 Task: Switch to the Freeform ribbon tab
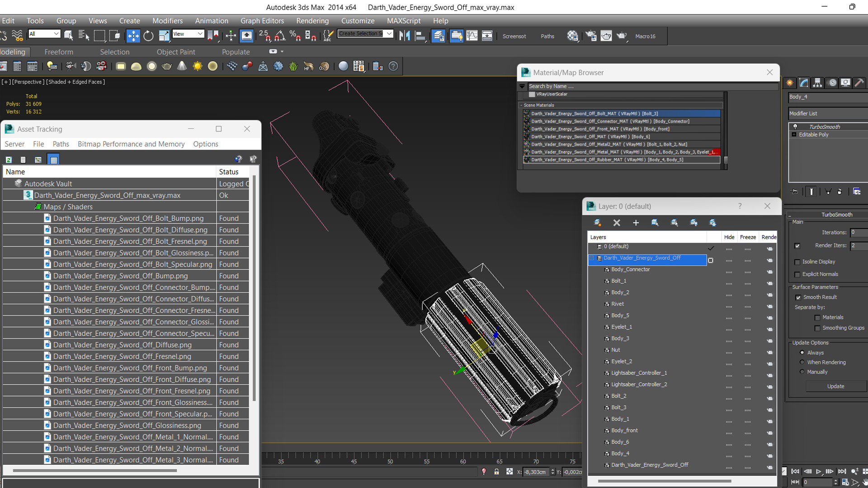coord(58,52)
